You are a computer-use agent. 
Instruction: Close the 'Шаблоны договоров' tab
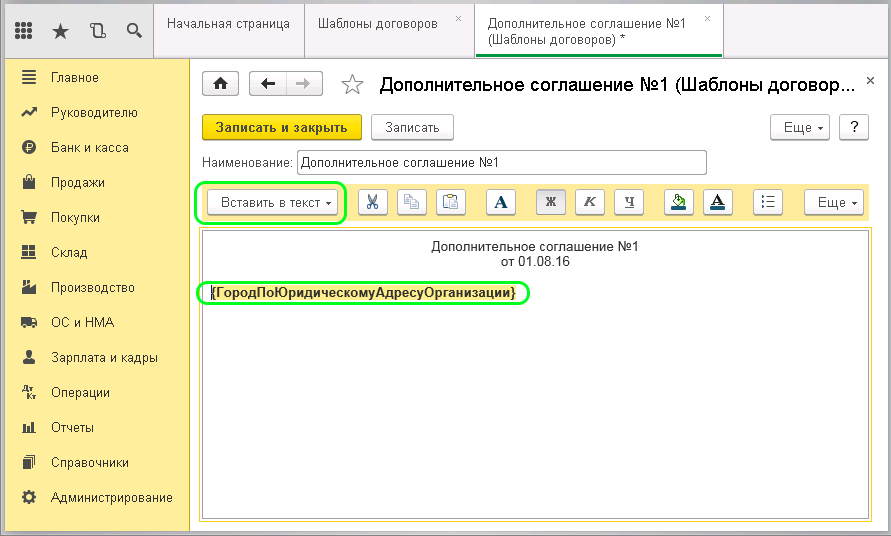(x=459, y=19)
